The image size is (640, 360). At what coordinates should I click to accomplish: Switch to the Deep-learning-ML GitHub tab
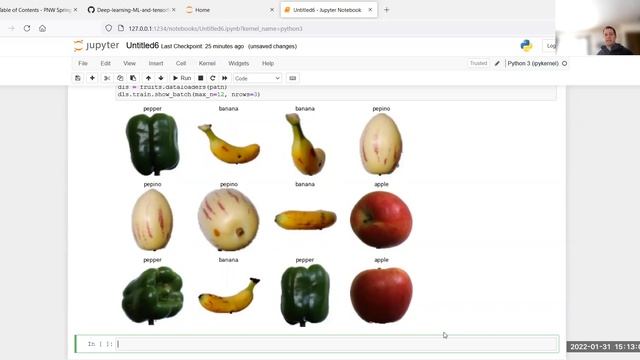(132, 10)
